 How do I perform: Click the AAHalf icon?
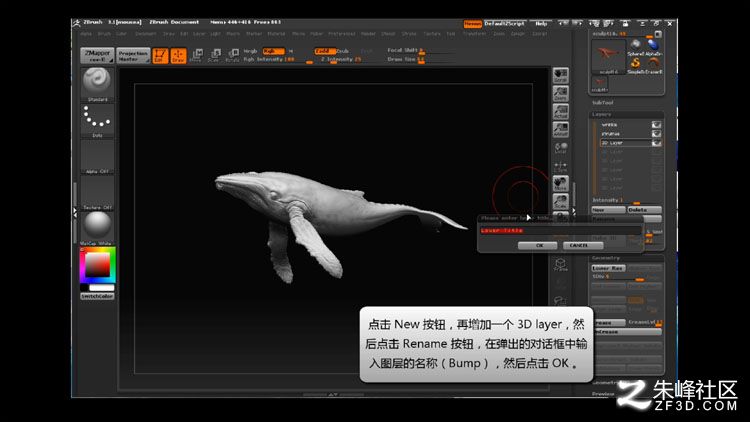pyautogui.click(x=561, y=129)
